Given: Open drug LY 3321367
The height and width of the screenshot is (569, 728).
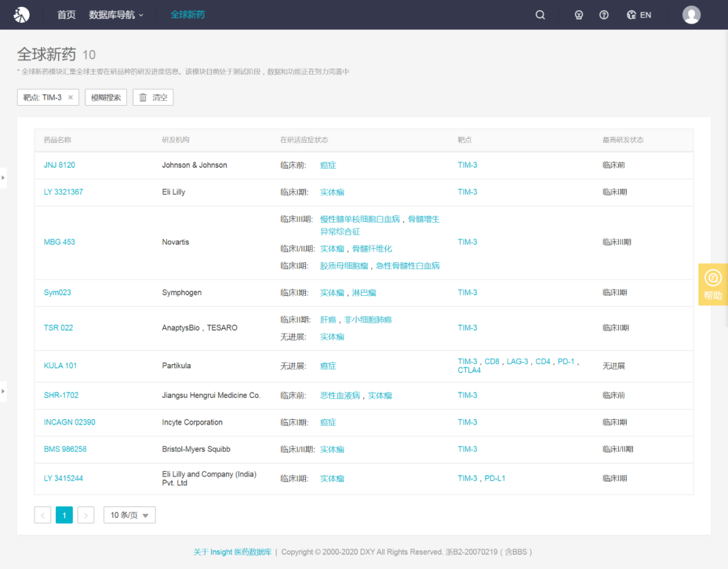Looking at the screenshot, I should pyautogui.click(x=63, y=192).
